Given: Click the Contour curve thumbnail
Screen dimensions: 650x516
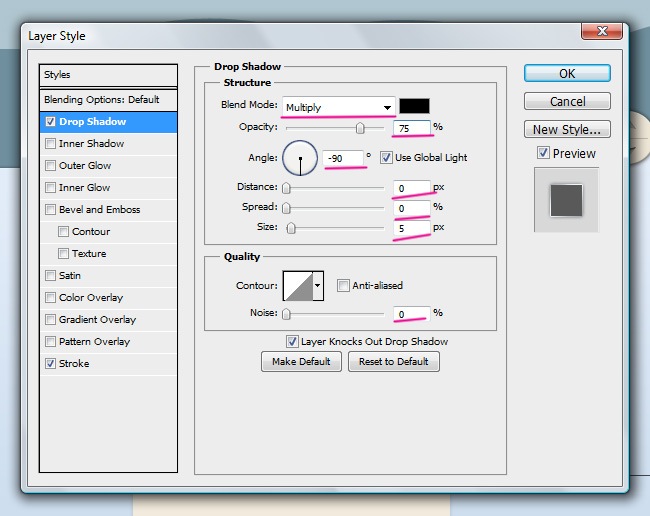Looking at the screenshot, I should (298, 286).
